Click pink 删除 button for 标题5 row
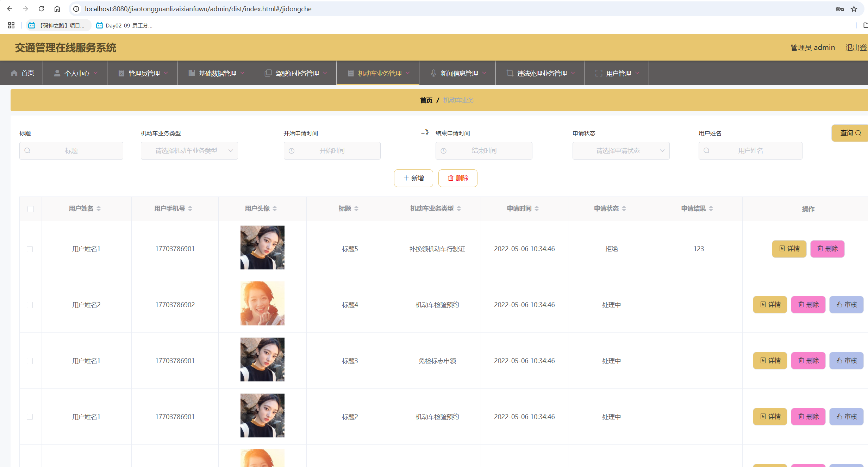 tap(827, 249)
